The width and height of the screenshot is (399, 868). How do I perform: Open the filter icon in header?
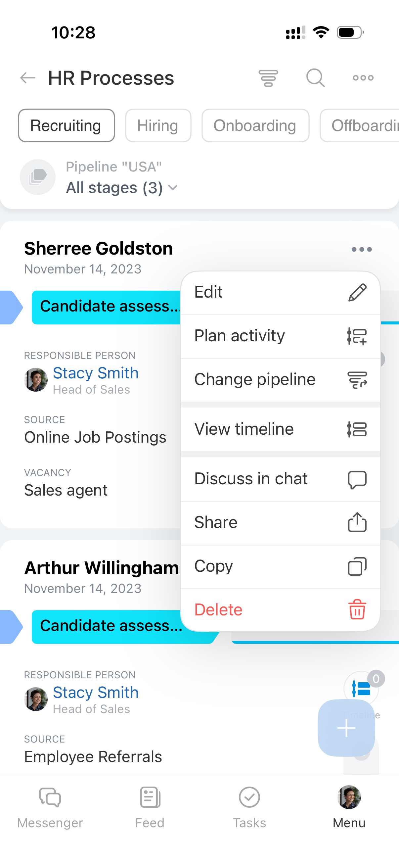click(268, 78)
